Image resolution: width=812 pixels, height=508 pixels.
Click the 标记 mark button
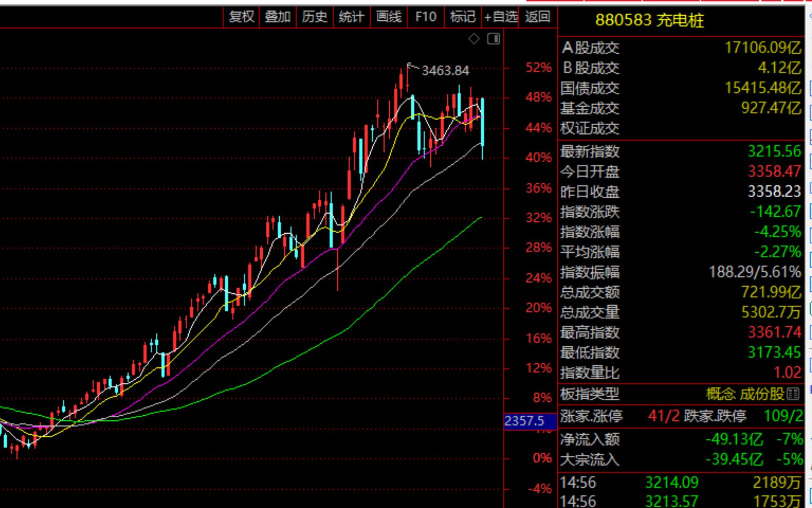[463, 17]
